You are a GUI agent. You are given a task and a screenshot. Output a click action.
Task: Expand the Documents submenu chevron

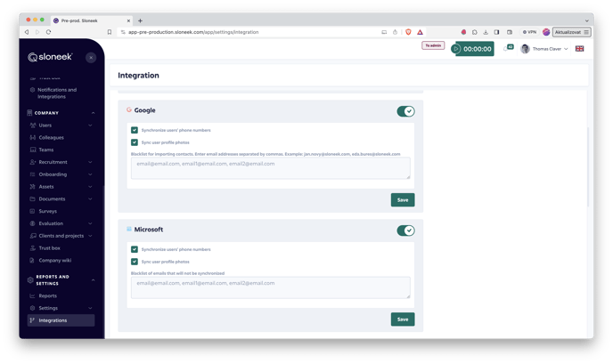90,198
